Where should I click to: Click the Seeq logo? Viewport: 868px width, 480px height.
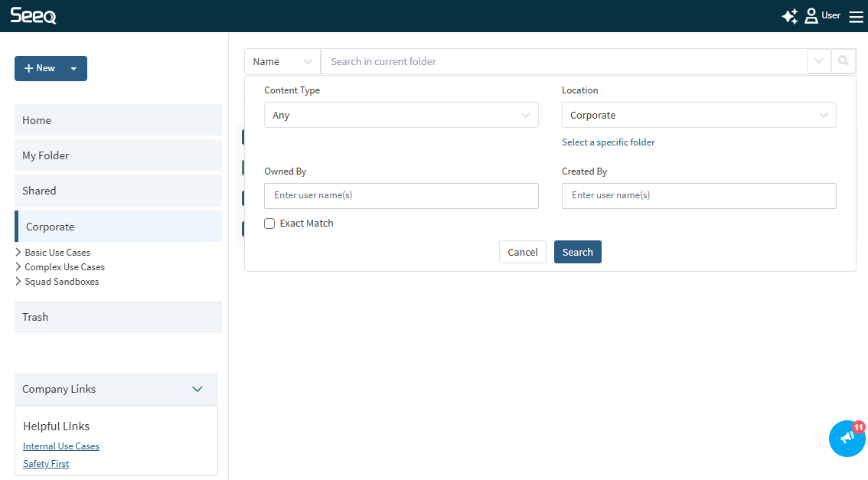33,16
